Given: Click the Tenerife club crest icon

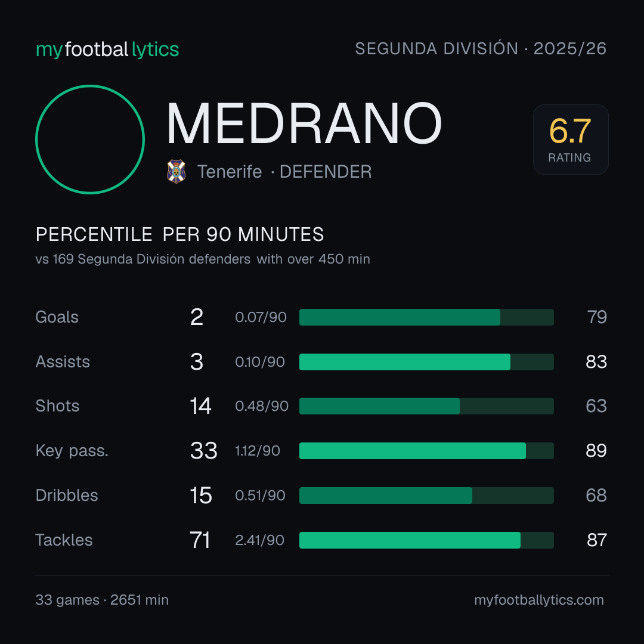Looking at the screenshot, I should [176, 171].
